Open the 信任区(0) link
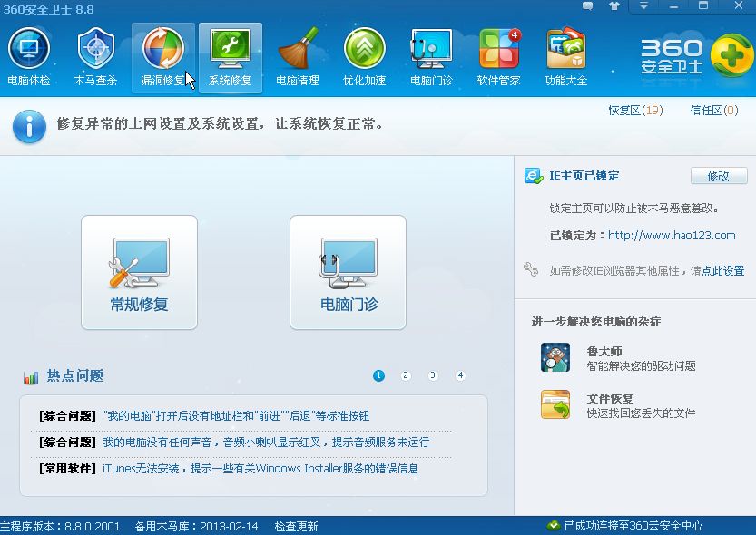756x535 pixels. 714,111
